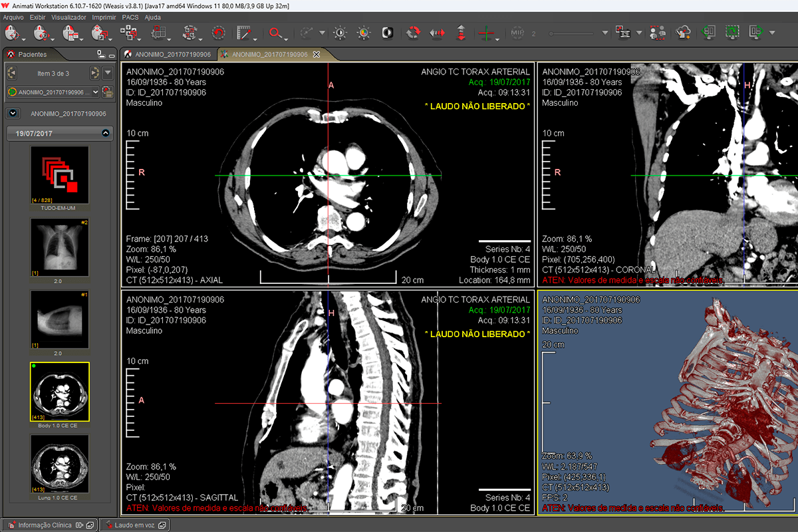798x532 pixels.
Task: Select the chest X-ray thumbnail marked #2
Action: [59, 248]
